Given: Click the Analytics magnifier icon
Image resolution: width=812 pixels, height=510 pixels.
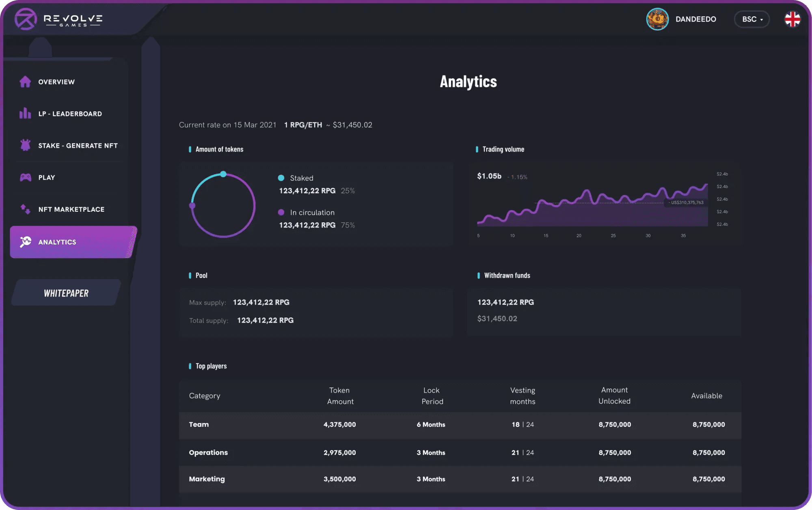Looking at the screenshot, I should [25, 242].
